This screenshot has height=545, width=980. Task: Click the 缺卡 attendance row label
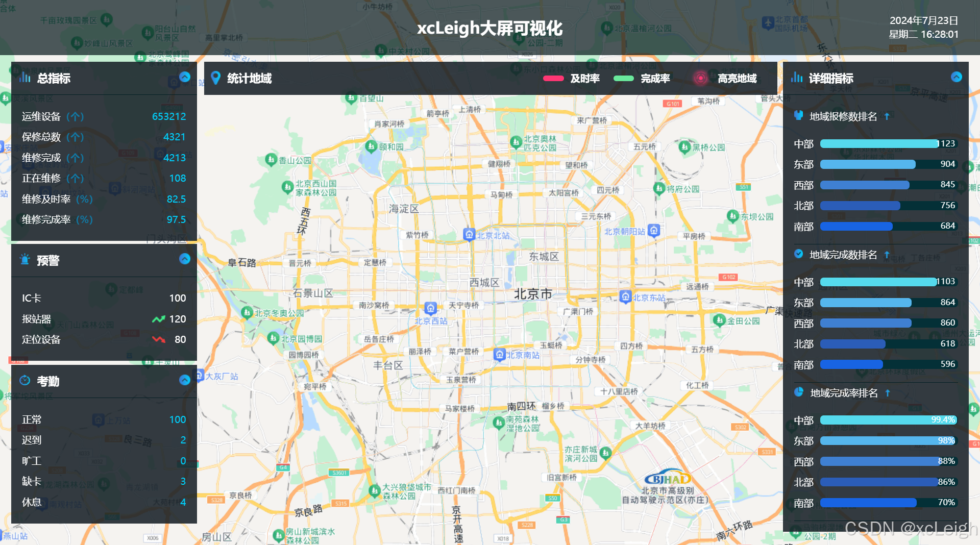point(32,481)
